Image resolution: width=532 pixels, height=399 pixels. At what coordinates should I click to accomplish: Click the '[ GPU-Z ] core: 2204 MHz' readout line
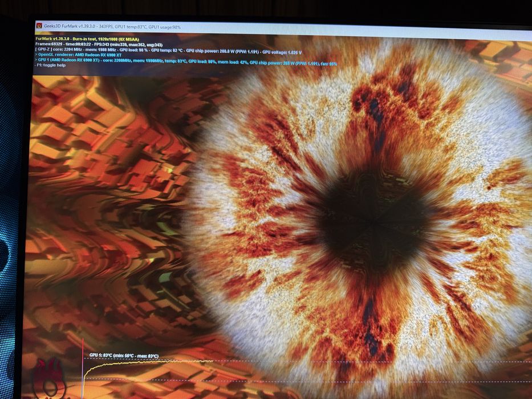168,50
